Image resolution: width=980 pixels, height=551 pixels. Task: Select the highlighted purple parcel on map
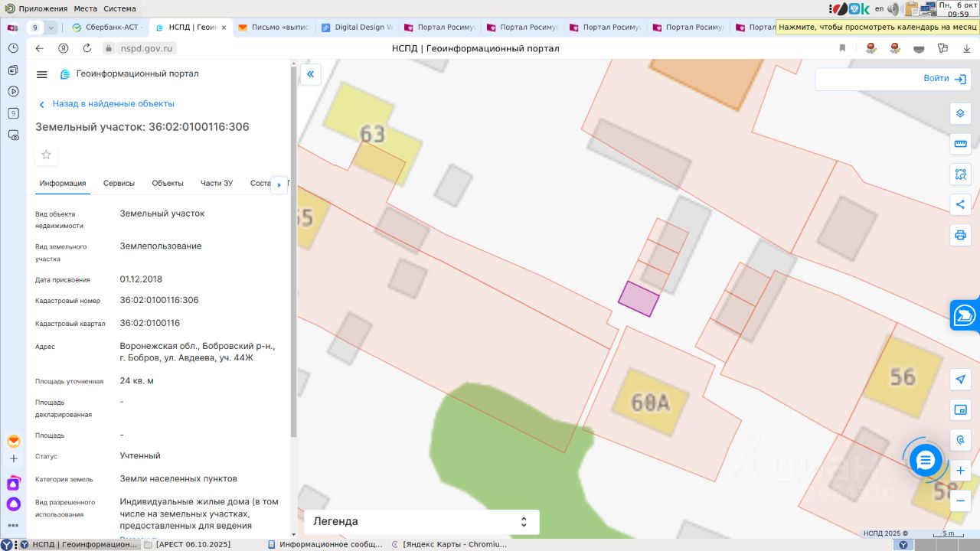[639, 298]
